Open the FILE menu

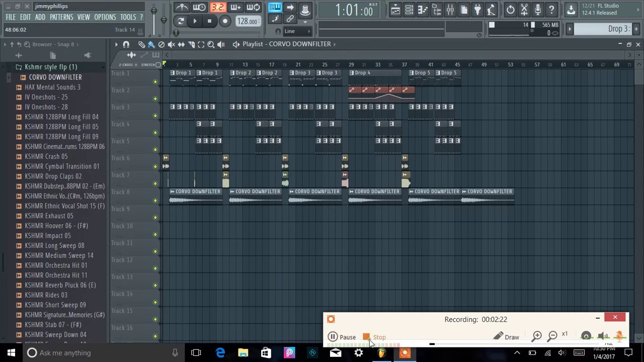pos(11,17)
